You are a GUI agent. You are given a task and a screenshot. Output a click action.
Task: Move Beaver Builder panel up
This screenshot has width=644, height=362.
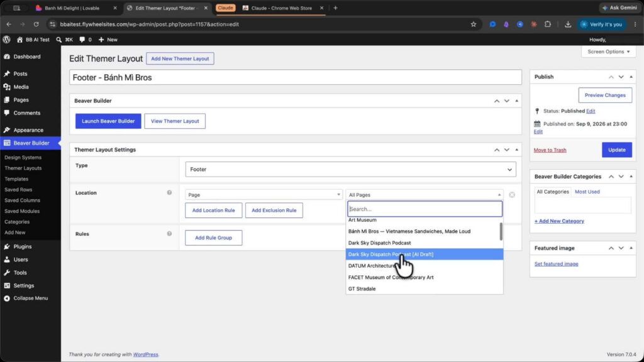click(x=497, y=101)
